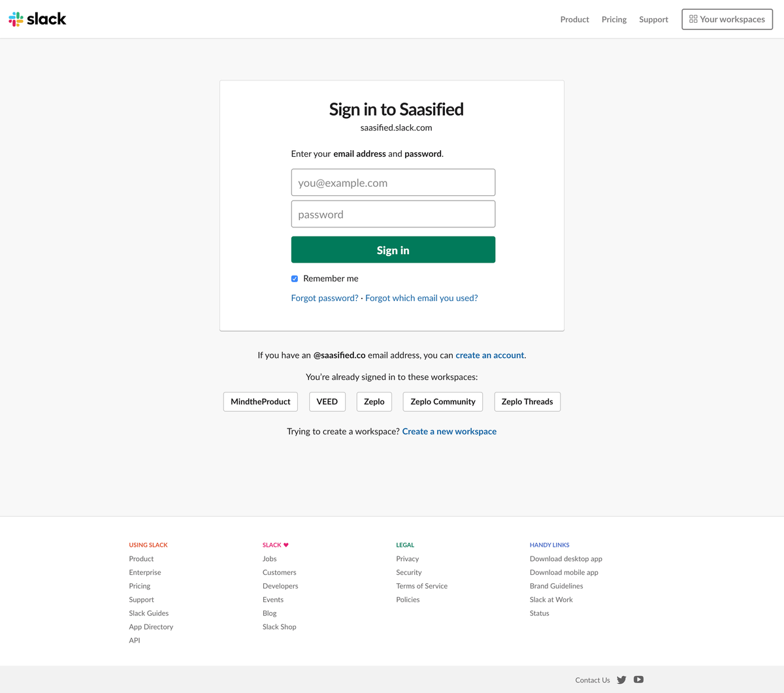The width and height of the screenshot is (784, 693).
Task: Open footer Product link
Action: click(x=141, y=559)
